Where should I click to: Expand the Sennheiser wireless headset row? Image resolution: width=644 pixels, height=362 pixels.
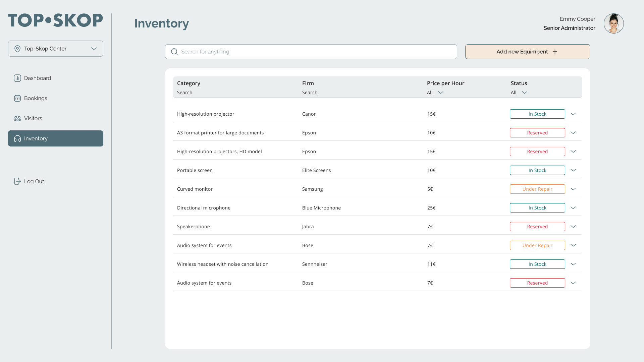pos(573,264)
